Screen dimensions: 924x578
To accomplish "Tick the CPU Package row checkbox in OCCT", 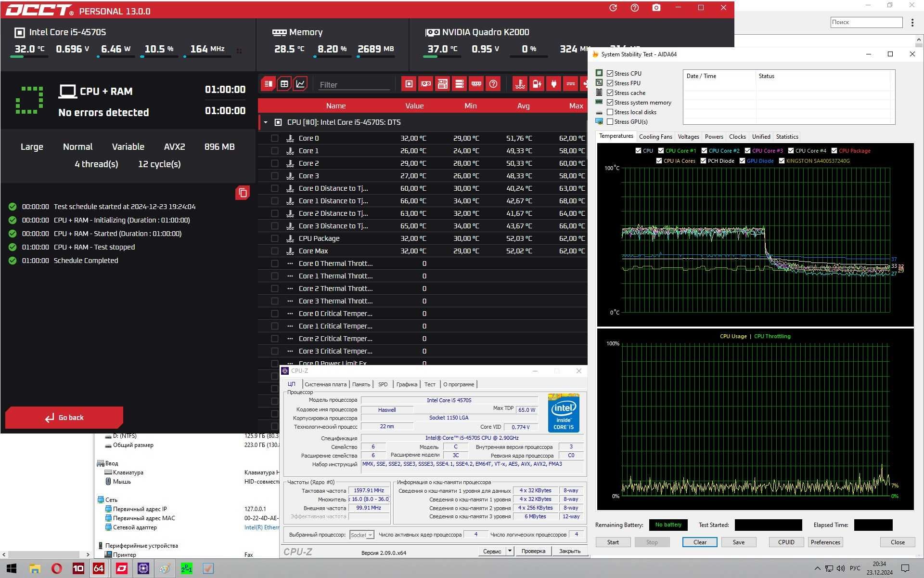I will pos(275,238).
